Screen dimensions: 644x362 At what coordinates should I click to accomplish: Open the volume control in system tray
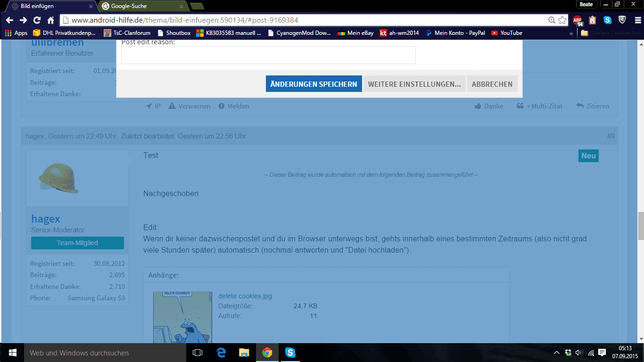tap(579, 353)
